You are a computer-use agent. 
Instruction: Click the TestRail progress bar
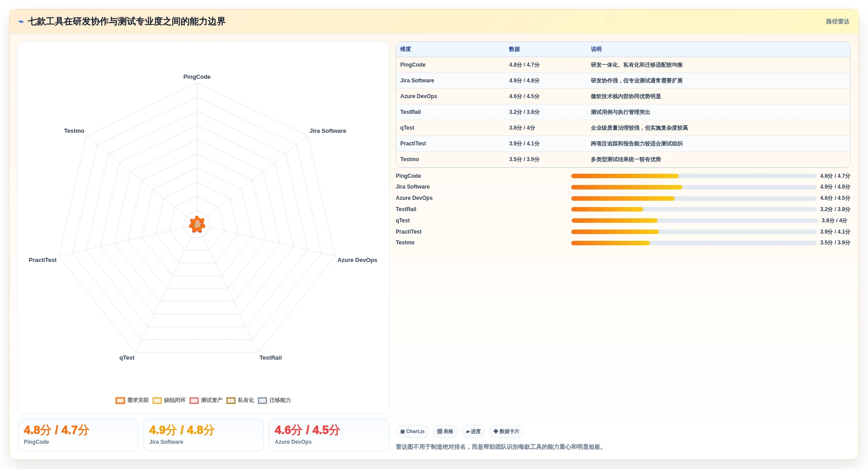tap(694, 209)
